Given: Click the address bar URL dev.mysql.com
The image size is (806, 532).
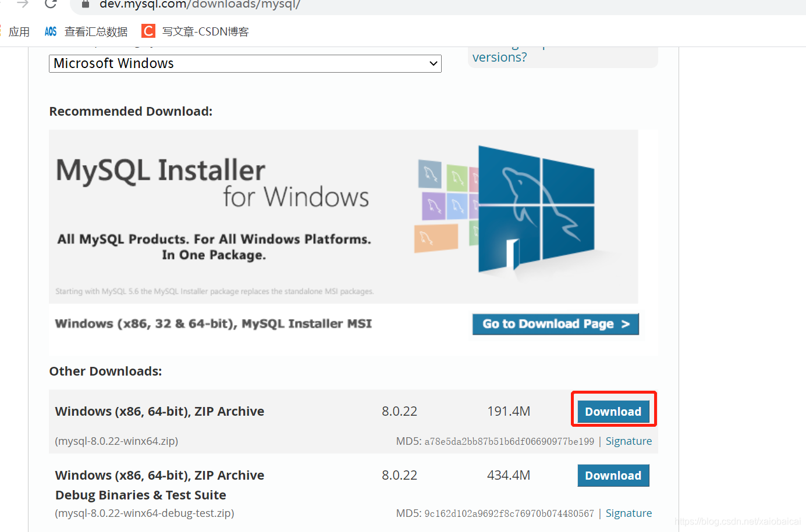Looking at the screenshot, I should tap(200, 4).
